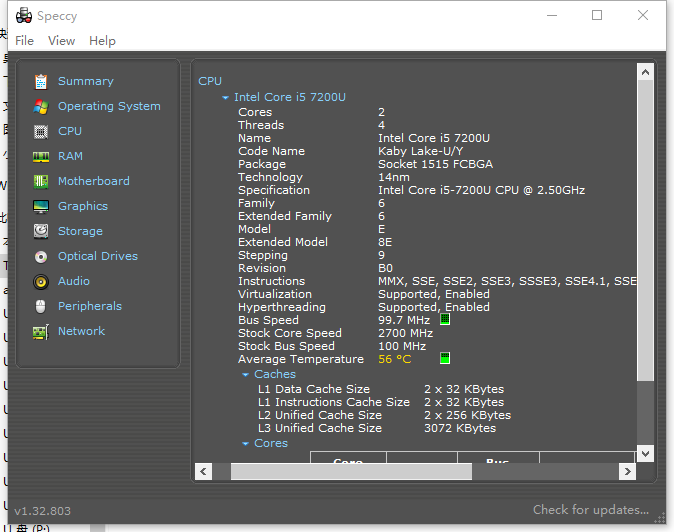The width and height of the screenshot is (674, 532).
Task: Click the Storage drive icon
Action: click(x=41, y=231)
